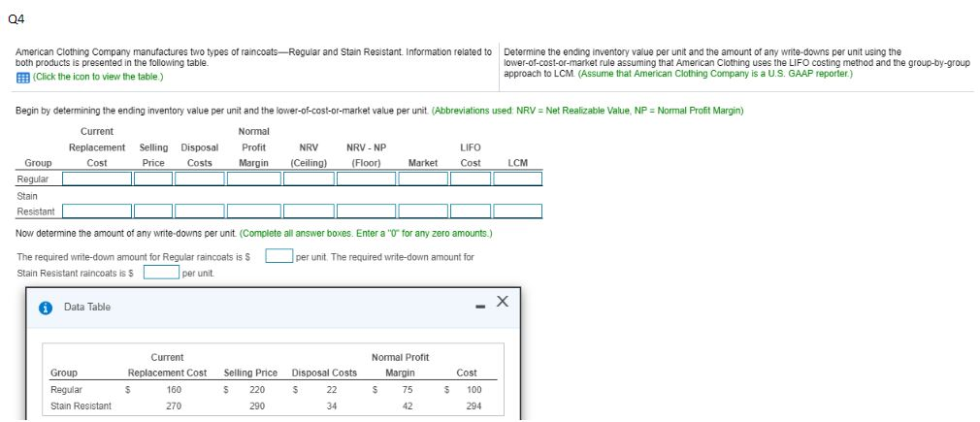The width and height of the screenshot is (980, 422).
Task: Click the 'NRV (Ceiling)' column header
Action: (309, 155)
